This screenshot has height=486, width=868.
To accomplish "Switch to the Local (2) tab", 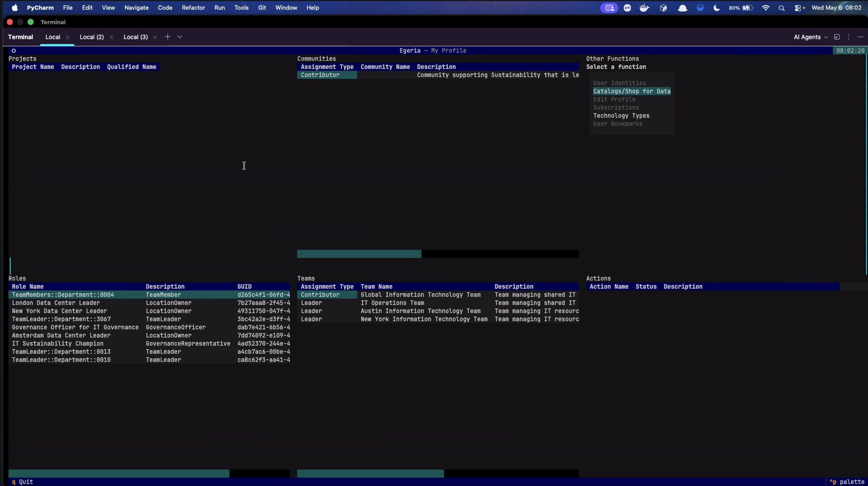I will 92,37.
